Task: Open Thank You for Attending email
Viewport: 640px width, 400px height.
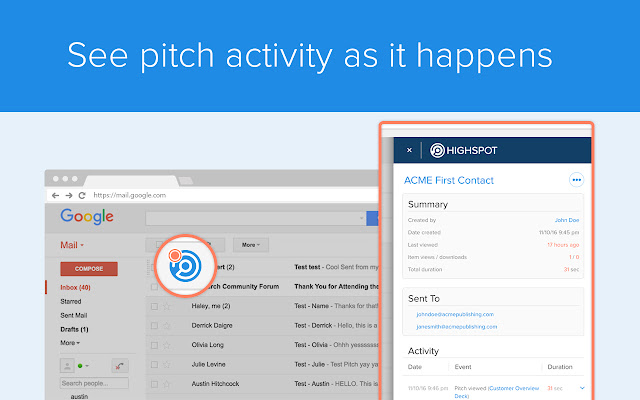Action: pyautogui.click(x=336, y=287)
